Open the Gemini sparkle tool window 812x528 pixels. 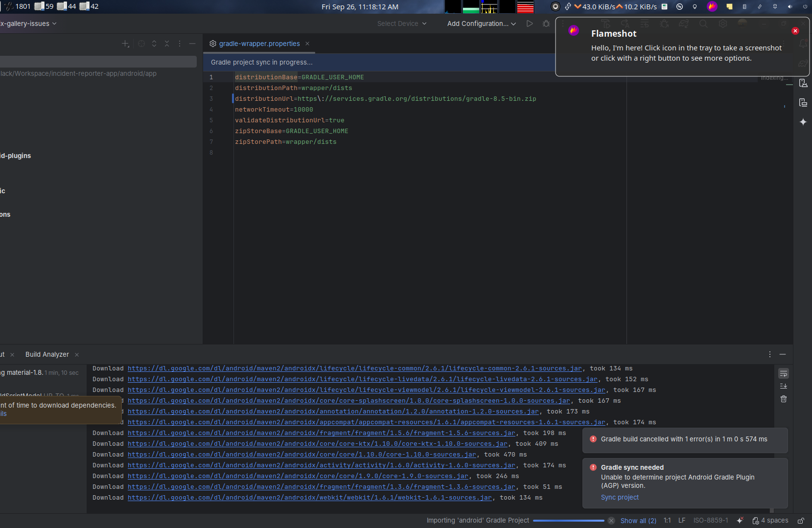[x=803, y=122]
